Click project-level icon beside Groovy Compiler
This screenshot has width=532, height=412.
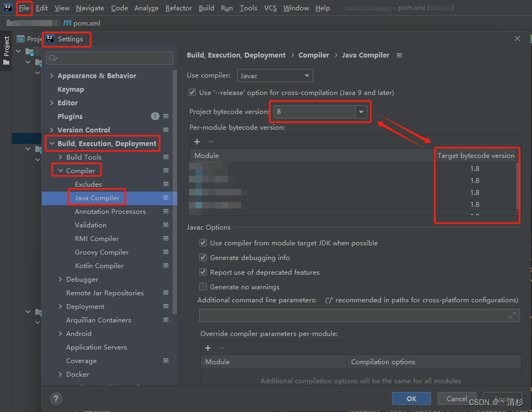point(166,252)
